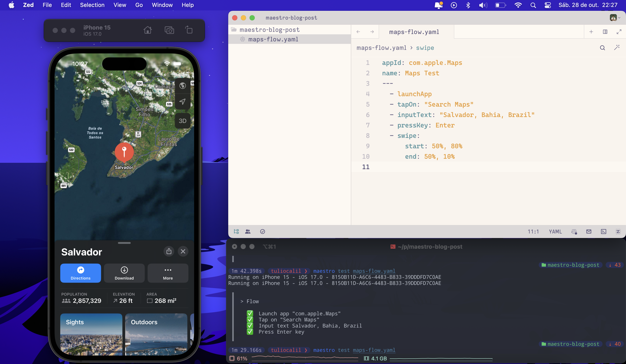
Task: Open the Sights guide thumbnail
Action: click(x=91, y=334)
